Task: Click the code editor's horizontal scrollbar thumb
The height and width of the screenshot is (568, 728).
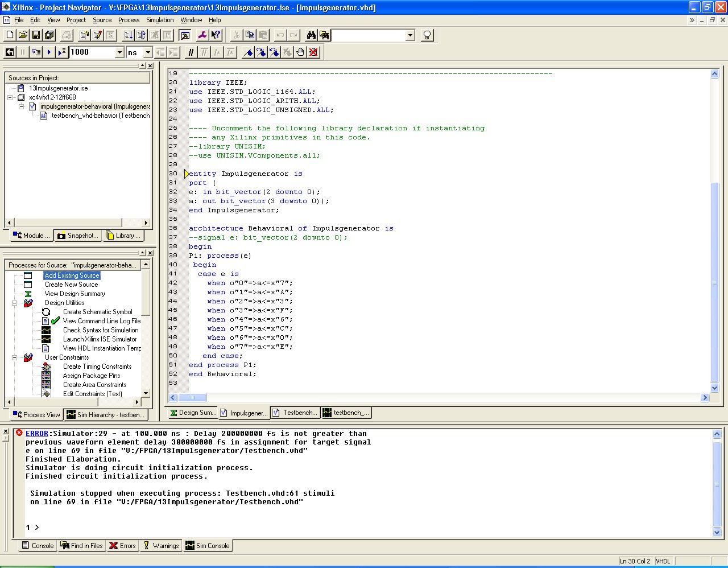Action: (x=192, y=398)
